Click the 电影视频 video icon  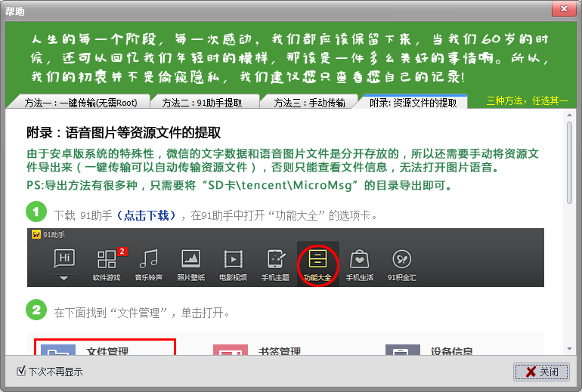(233, 261)
